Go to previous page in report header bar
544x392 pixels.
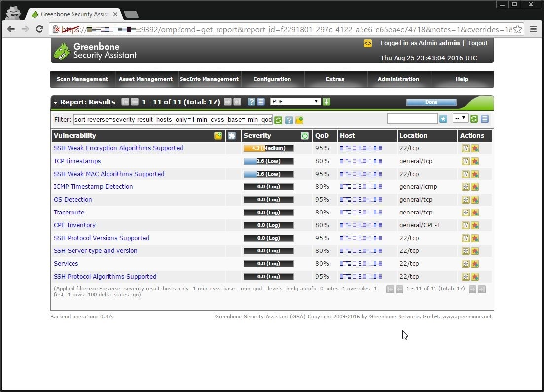pos(134,102)
